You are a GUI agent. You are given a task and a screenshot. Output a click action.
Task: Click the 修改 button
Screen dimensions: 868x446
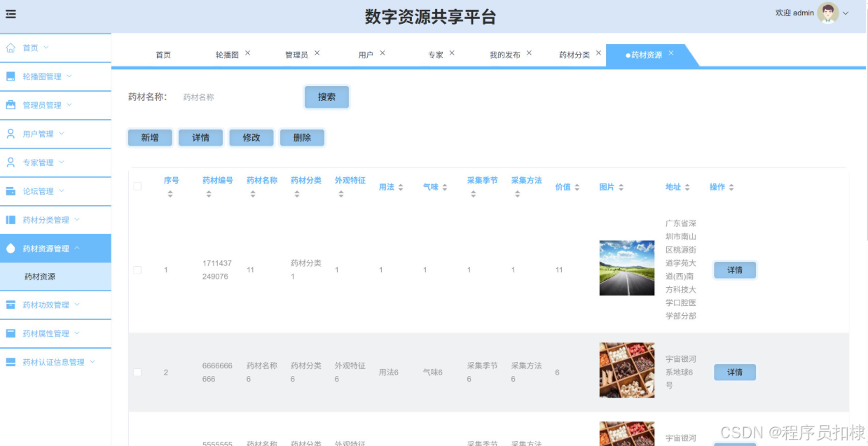point(252,138)
